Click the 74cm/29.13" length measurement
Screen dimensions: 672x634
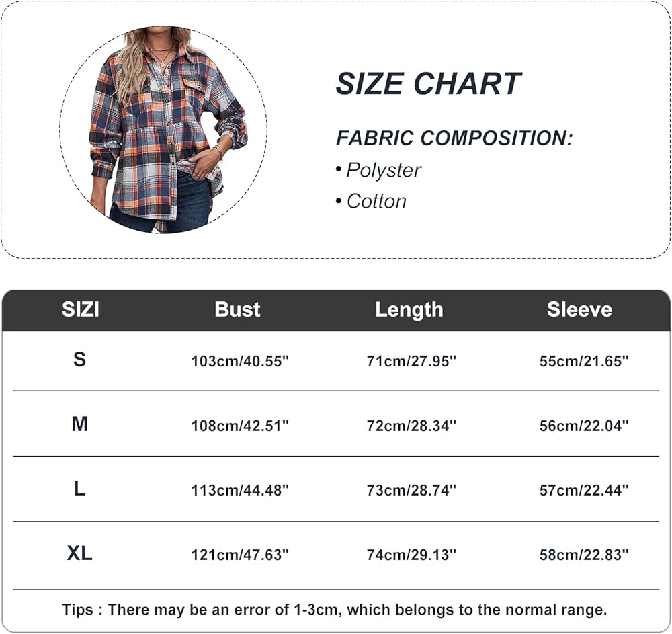[411, 555]
